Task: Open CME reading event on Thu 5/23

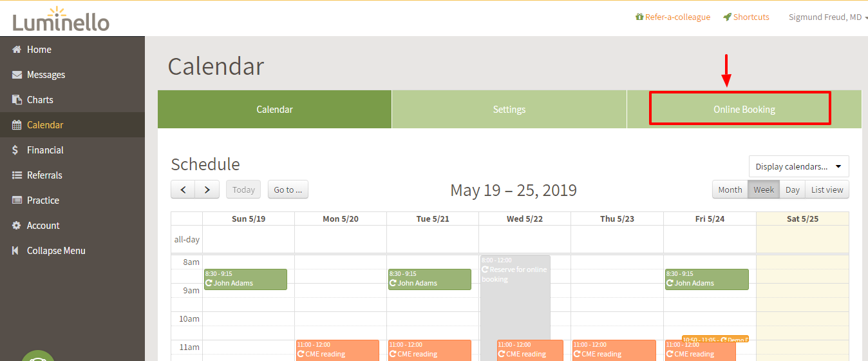Action: click(x=614, y=350)
